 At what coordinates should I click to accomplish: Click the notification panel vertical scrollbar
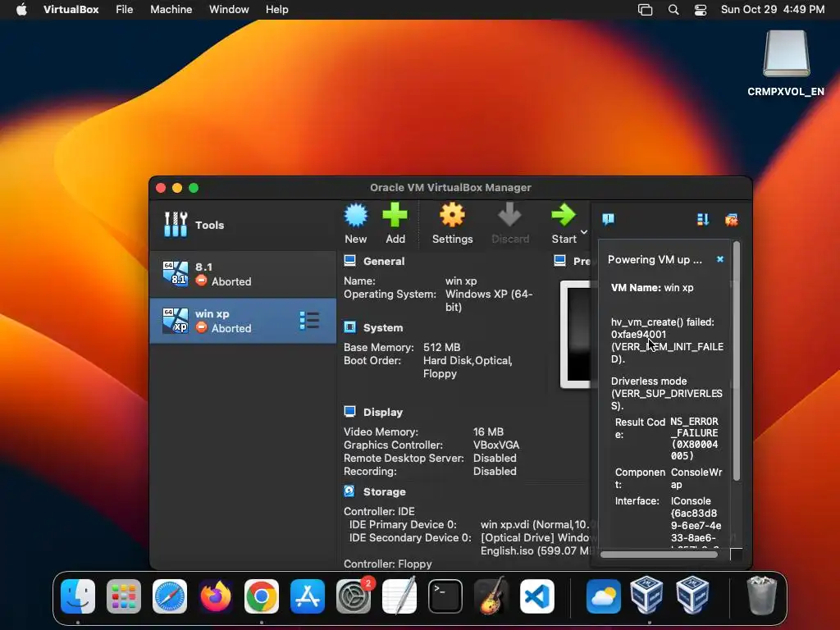pyautogui.click(x=737, y=362)
